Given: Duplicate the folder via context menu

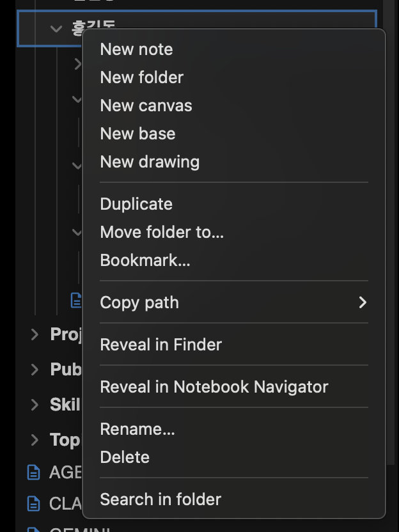Looking at the screenshot, I should (136, 203).
